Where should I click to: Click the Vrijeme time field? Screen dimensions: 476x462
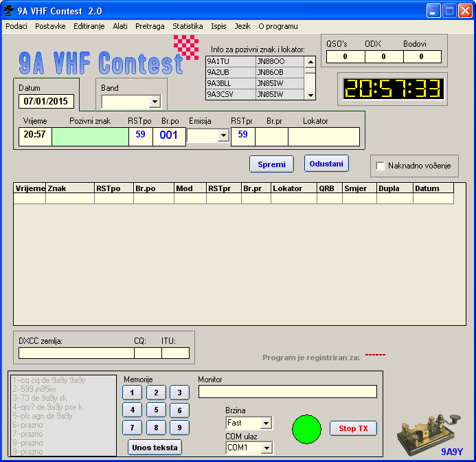(x=35, y=137)
